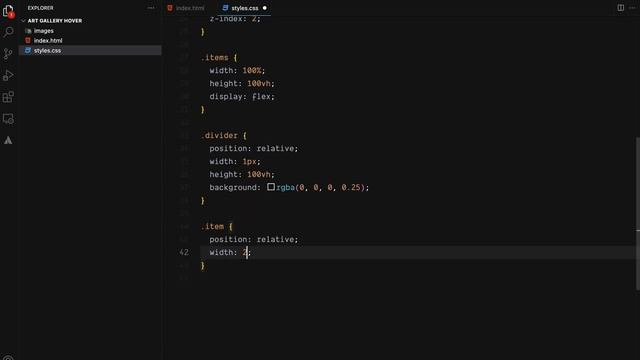Expand the images folder

43,31
